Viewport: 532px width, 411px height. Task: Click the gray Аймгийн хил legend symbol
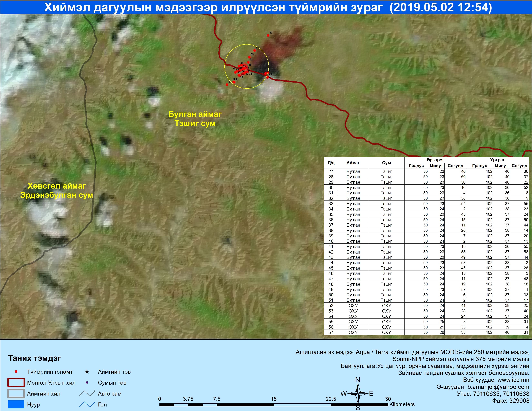16,393
